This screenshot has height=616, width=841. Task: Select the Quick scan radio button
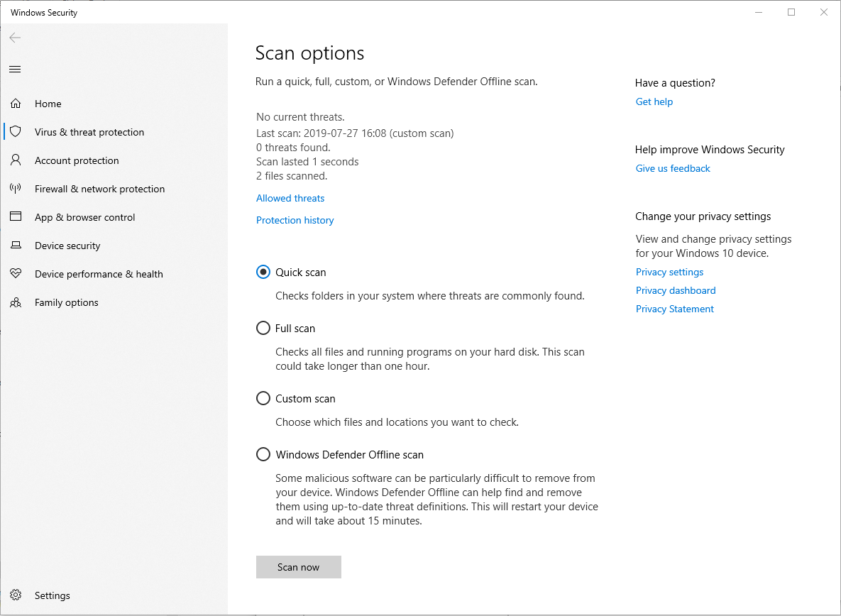[263, 273]
